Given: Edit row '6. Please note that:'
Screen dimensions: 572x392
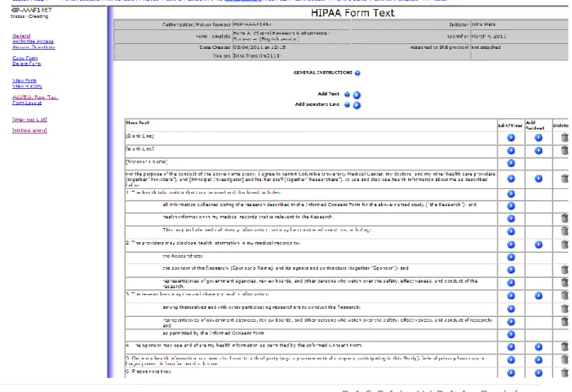Looking at the screenshot, I should pyautogui.click(x=511, y=373).
